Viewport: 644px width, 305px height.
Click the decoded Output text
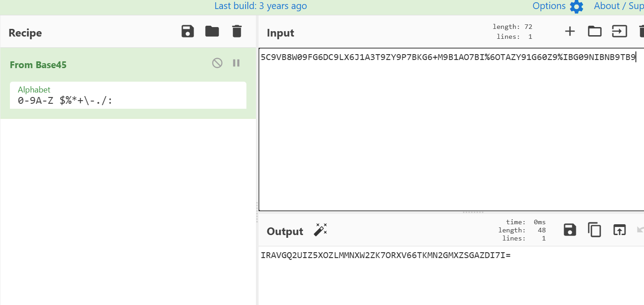point(385,255)
